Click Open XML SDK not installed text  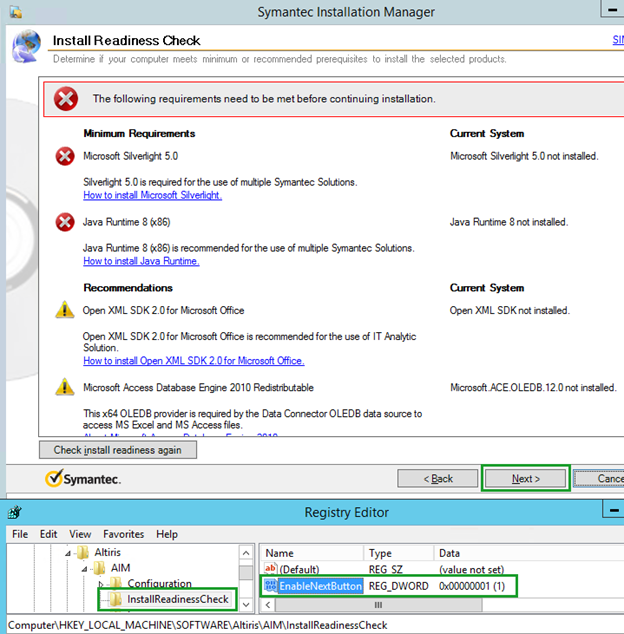tap(510, 311)
